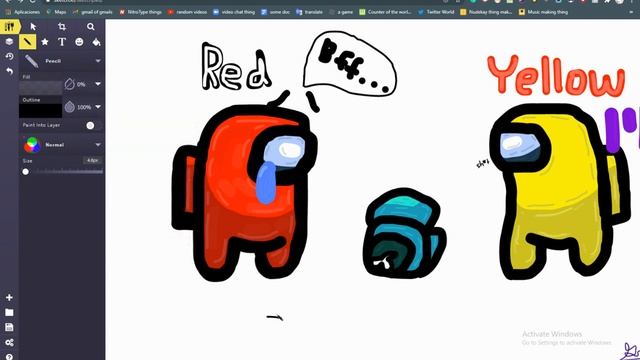Click the cyan crewmate body on canvas
This screenshot has height=360, width=640.
pos(404,233)
